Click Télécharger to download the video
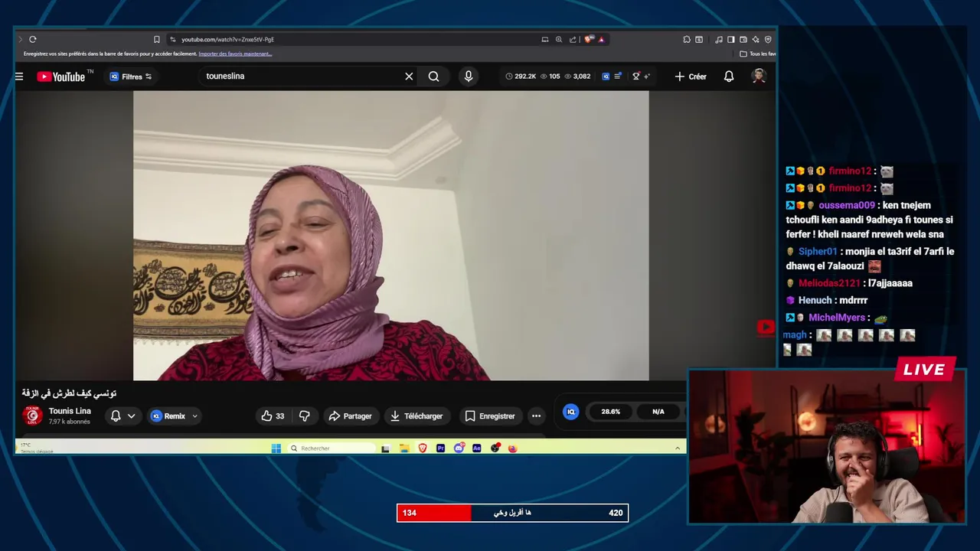The width and height of the screenshot is (980, 551). (416, 416)
